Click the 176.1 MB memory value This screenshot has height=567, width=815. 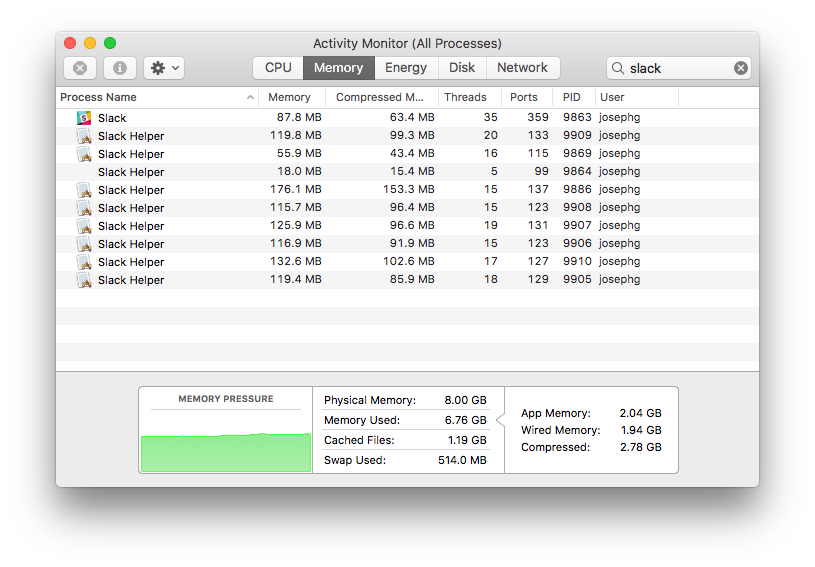[x=296, y=189]
